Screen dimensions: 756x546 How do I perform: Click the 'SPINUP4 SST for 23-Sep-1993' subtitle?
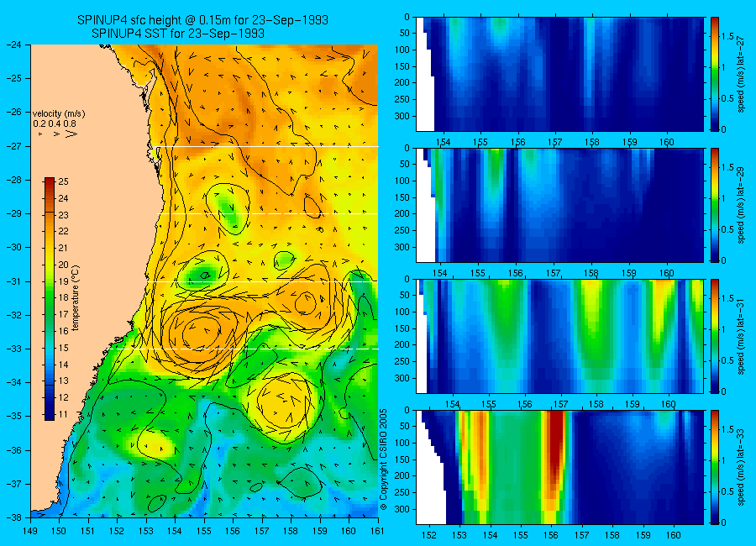[178, 34]
